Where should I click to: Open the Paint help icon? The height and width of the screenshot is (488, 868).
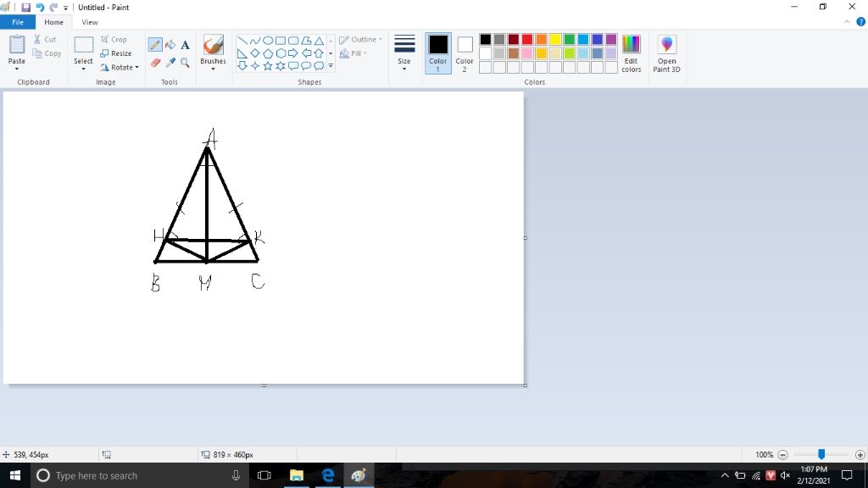[x=861, y=22]
